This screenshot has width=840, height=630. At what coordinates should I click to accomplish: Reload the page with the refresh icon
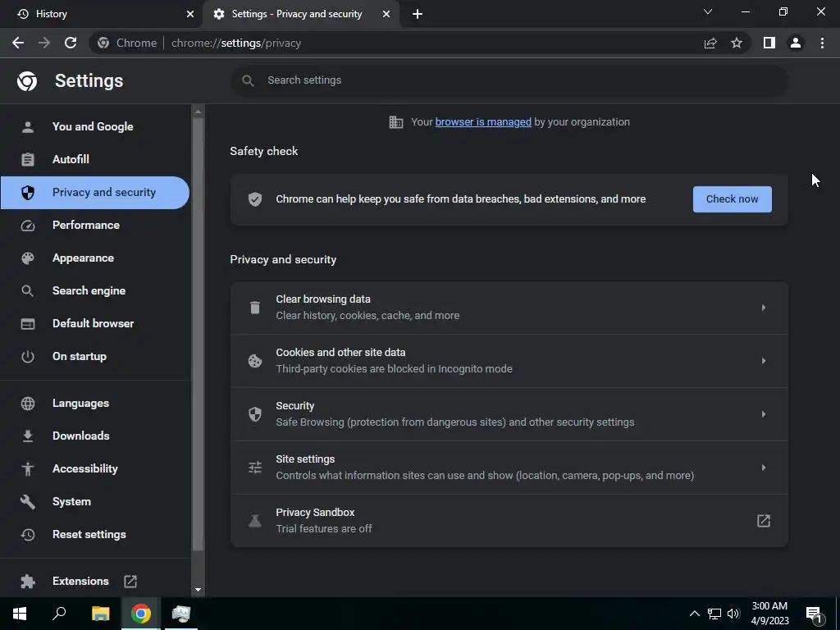(71, 43)
